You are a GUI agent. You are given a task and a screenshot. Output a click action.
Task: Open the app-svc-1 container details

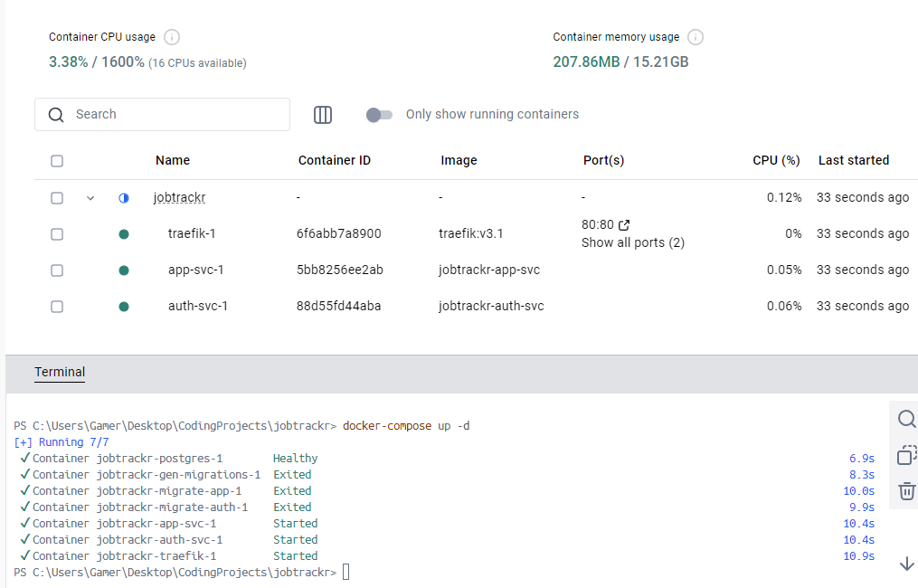click(x=195, y=270)
